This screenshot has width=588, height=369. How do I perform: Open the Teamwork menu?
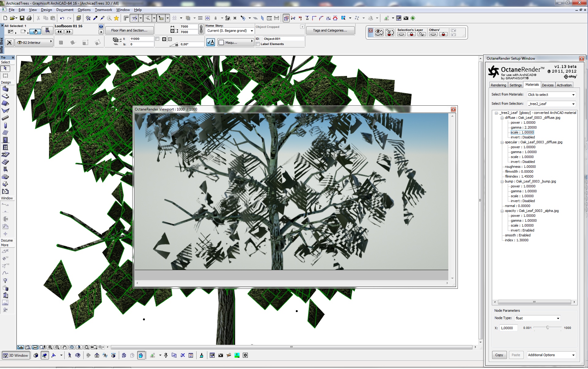pyautogui.click(x=103, y=10)
